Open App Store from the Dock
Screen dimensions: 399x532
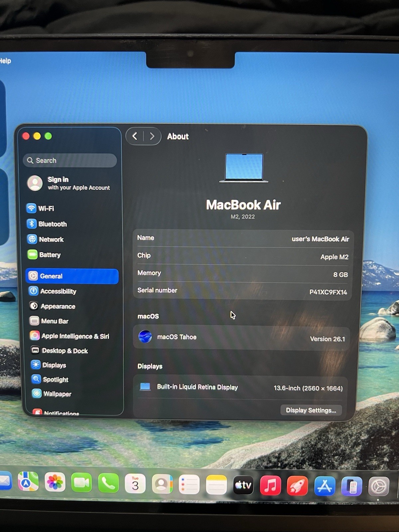(x=325, y=486)
